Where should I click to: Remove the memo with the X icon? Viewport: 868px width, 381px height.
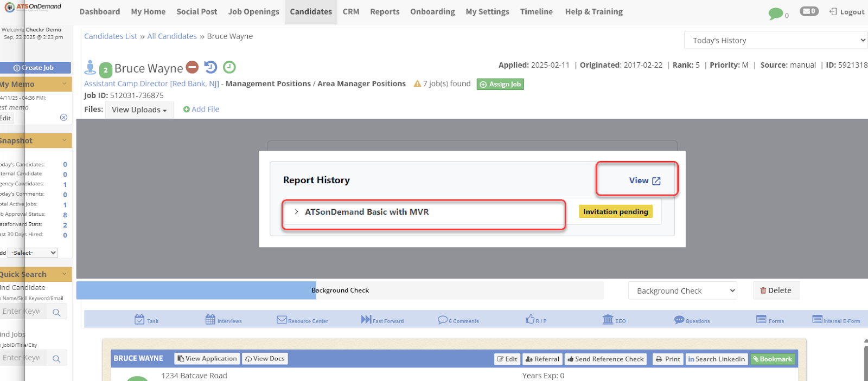tap(63, 118)
